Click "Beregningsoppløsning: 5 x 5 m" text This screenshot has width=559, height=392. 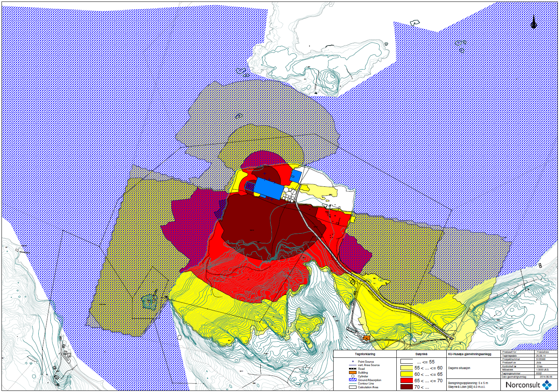coord(468,383)
